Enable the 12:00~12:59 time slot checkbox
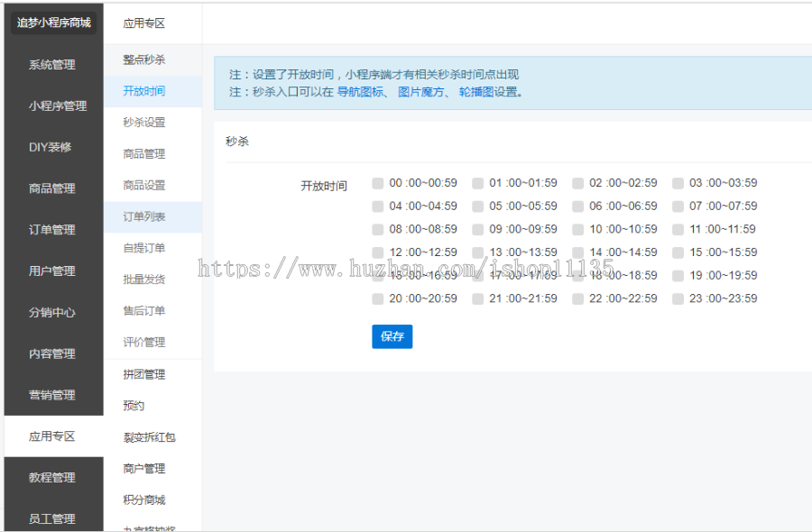812x532 pixels. coord(378,252)
